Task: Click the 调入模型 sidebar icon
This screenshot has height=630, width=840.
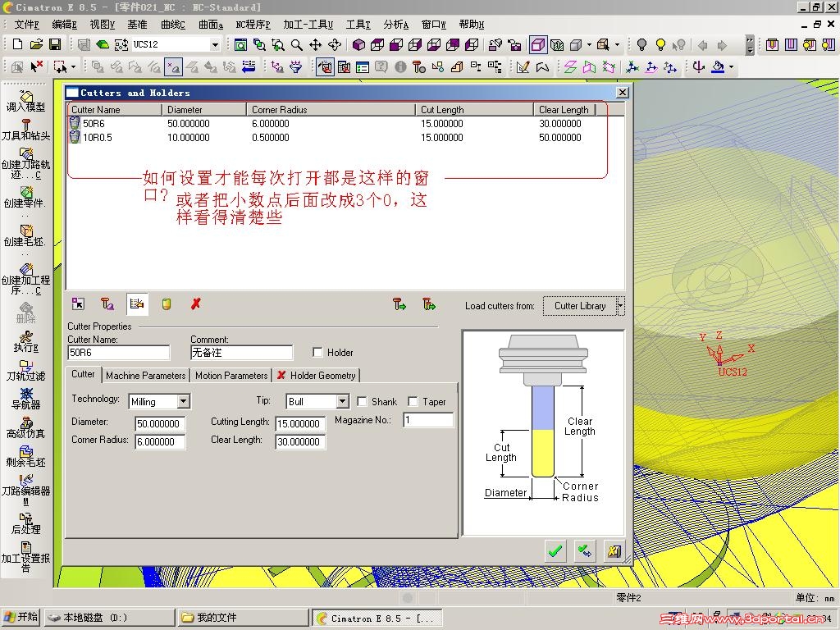Action: [25, 101]
